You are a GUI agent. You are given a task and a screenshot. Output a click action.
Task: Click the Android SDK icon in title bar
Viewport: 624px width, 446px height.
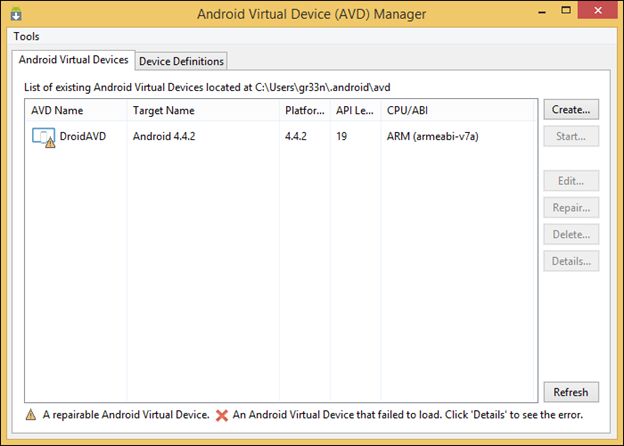coord(16,14)
